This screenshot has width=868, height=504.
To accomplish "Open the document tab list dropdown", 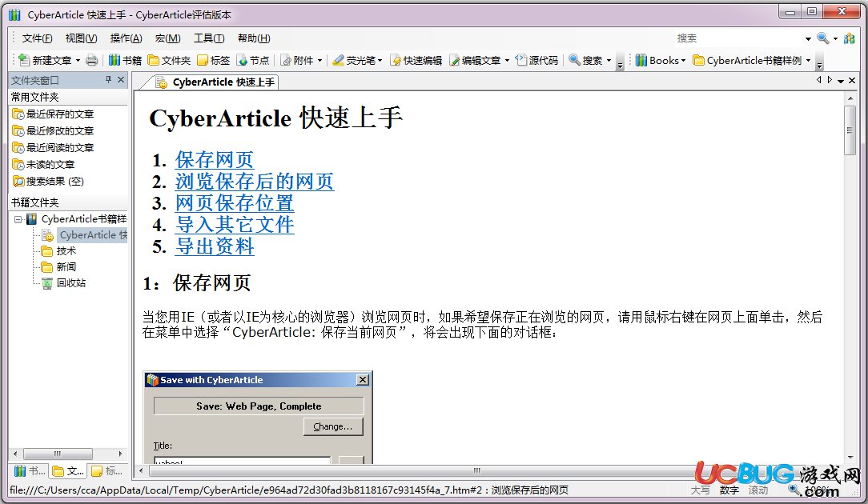I will coord(841,81).
